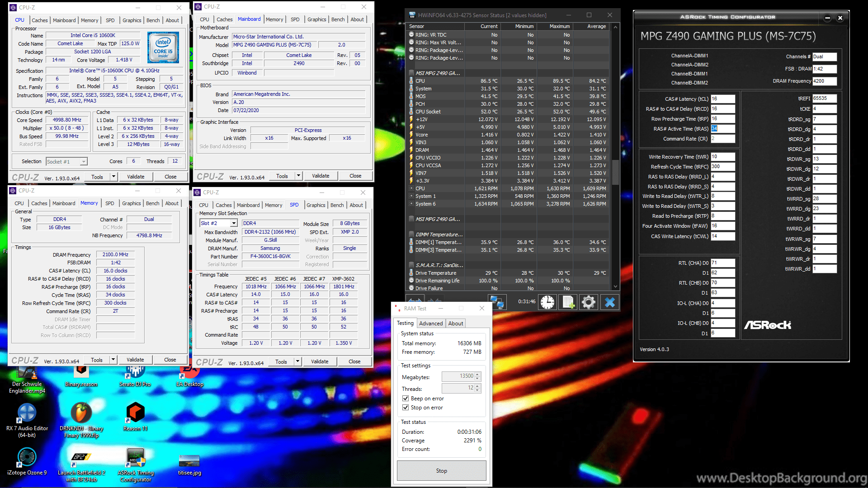
Task: Increase Megabytes stepper value
Action: tap(478, 374)
